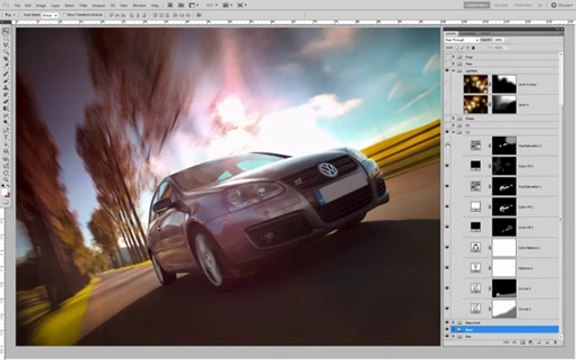
Task: Open the Window menu
Action: click(139, 6)
